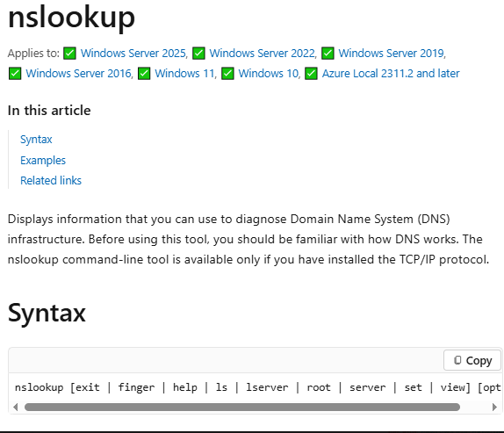Click the nslookup syntax code line
The height and width of the screenshot is (433, 504).
click(258, 387)
